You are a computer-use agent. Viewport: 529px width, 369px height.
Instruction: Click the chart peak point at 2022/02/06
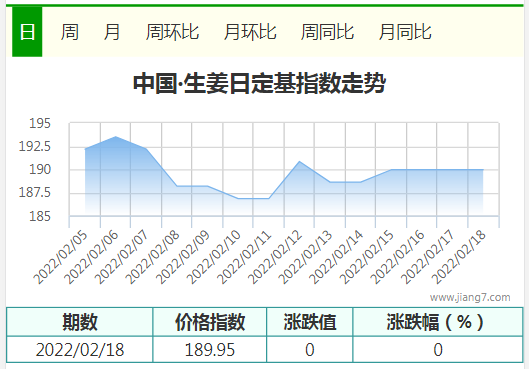point(115,137)
